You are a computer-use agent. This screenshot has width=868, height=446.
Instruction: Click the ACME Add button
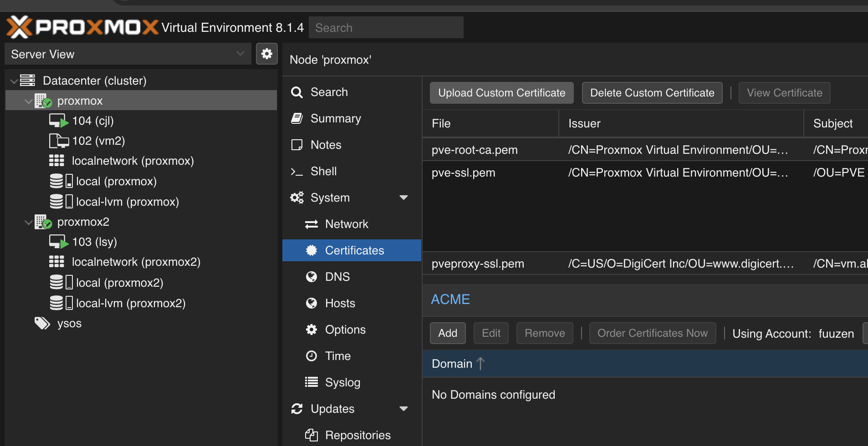[448, 333]
